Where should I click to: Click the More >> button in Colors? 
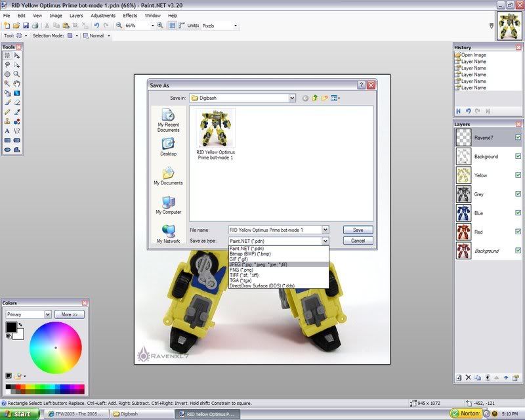[x=70, y=314]
